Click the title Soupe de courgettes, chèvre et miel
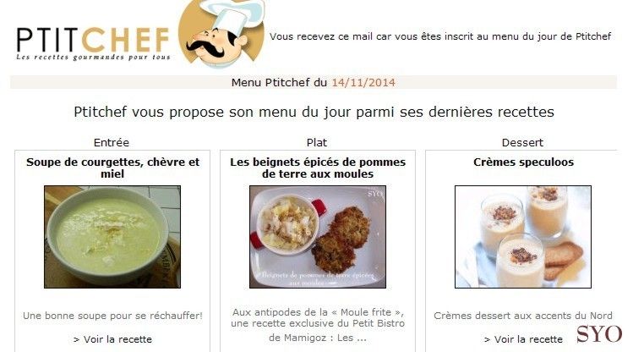This screenshot has height=352, width=644. pyautogui.click(x=112, y=168)
